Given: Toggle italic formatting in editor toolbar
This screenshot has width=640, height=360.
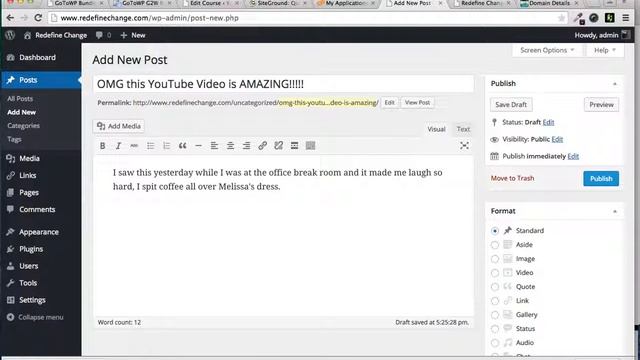Looking at the screenshot, I should coord(118,146).
